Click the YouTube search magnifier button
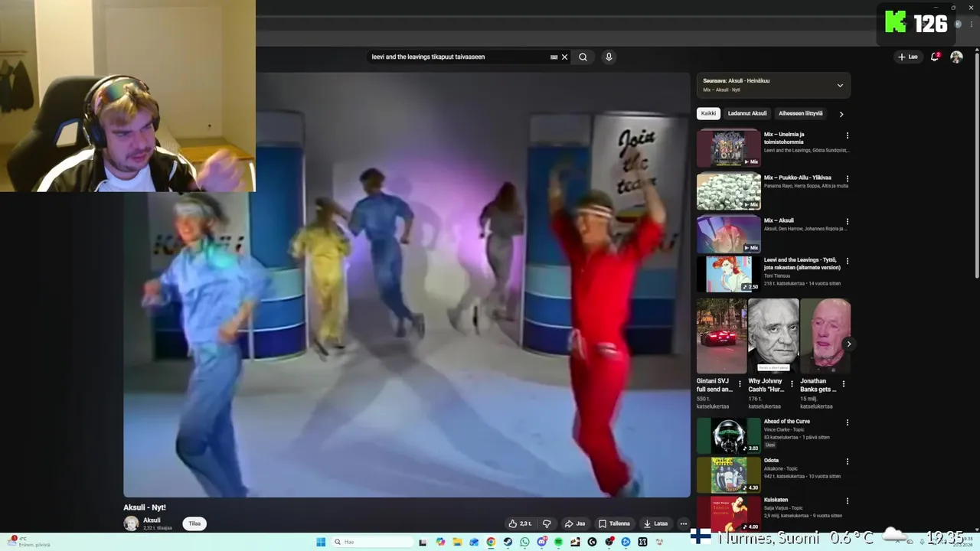The height and width of the screenshot is (551, 980). pos(583,57)
